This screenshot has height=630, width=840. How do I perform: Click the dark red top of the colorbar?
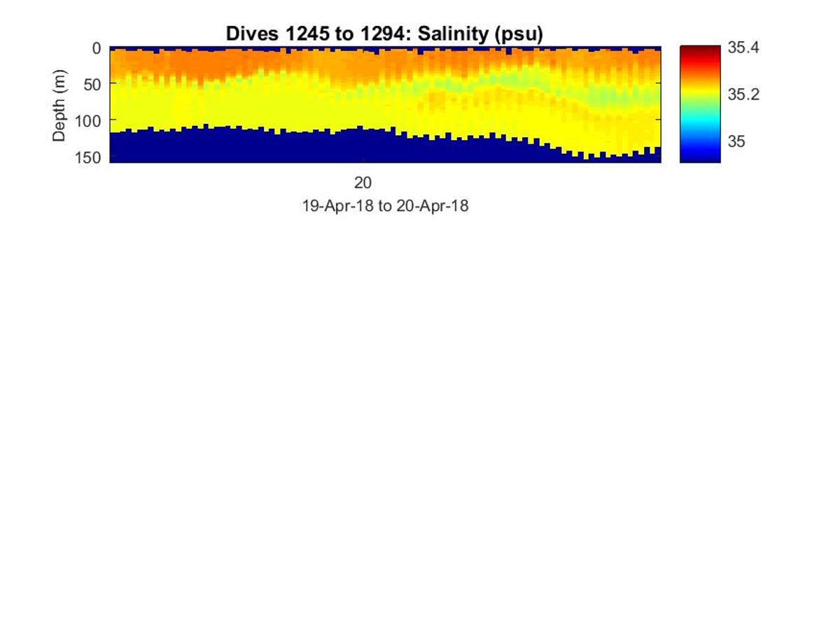point(700,49)
